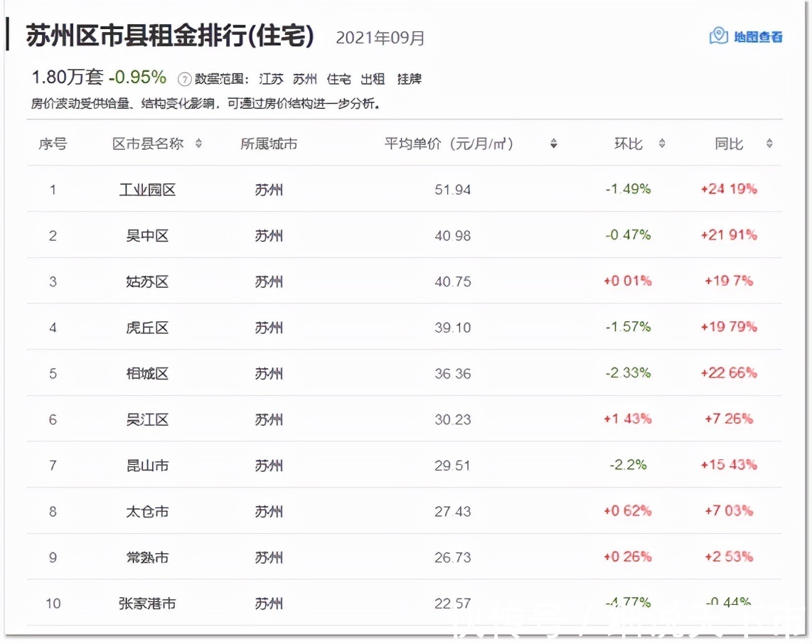Click 环比 value -2.33%

coord(628,372)
